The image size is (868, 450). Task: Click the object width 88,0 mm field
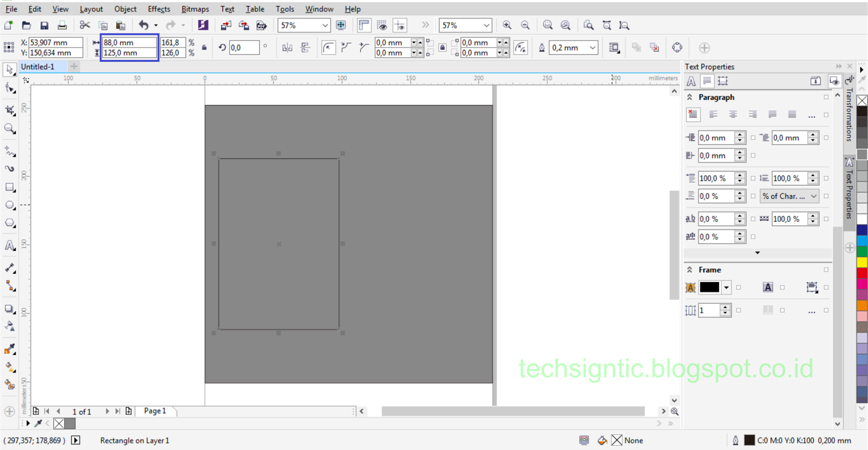coord(129,42)
